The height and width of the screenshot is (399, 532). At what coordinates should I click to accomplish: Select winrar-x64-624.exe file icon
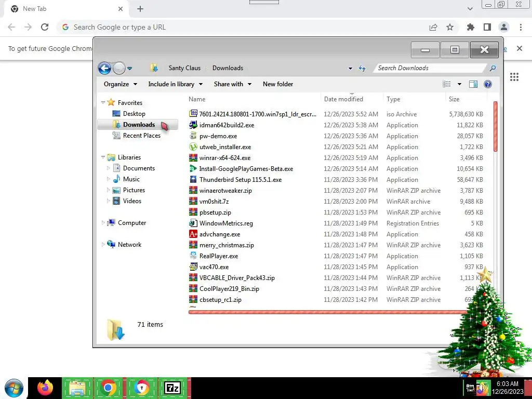[193, 157]
